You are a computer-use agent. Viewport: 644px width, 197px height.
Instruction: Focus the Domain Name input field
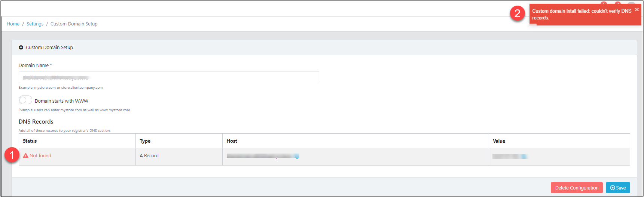pyautogui.click(x=169, y=77)
